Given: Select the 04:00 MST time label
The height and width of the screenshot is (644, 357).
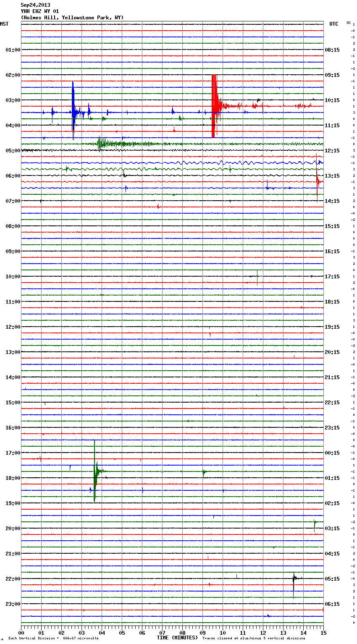Looking at the screenshot, I should point(13,126).
